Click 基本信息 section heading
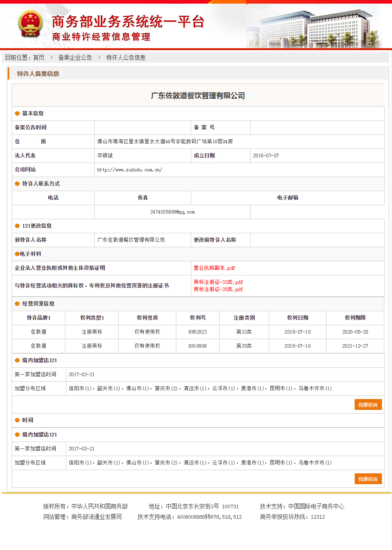The height and width of the screenshot is (550, 392). (x=33, y=113)
